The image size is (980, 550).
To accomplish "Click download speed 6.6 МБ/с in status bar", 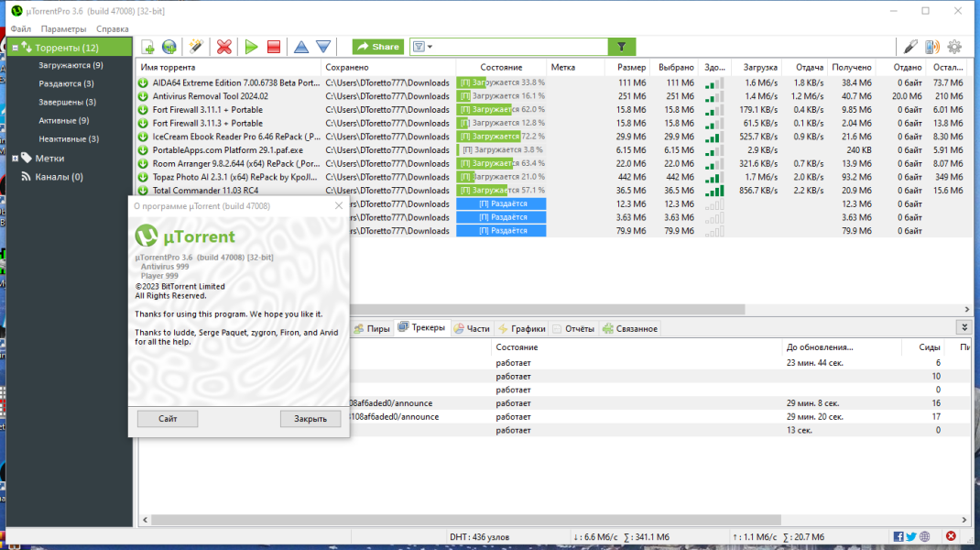I will (595, 537).
